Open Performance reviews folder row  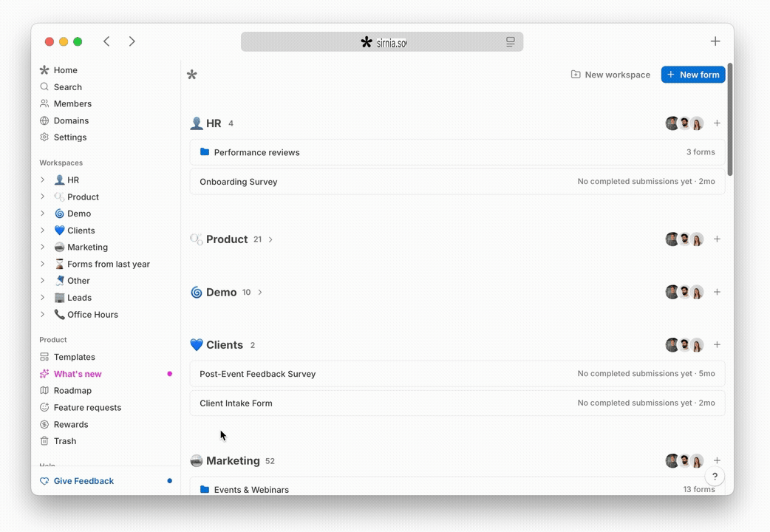click(x=457, y=152)
